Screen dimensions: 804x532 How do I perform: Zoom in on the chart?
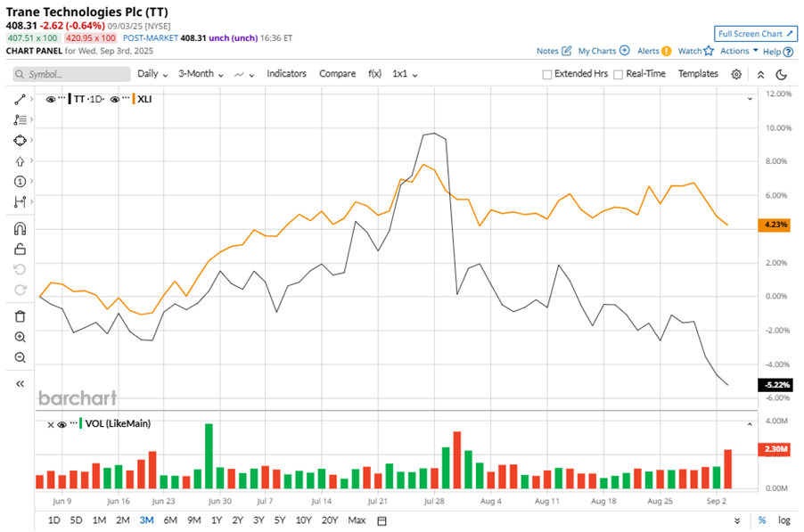(x=20, y=337)
